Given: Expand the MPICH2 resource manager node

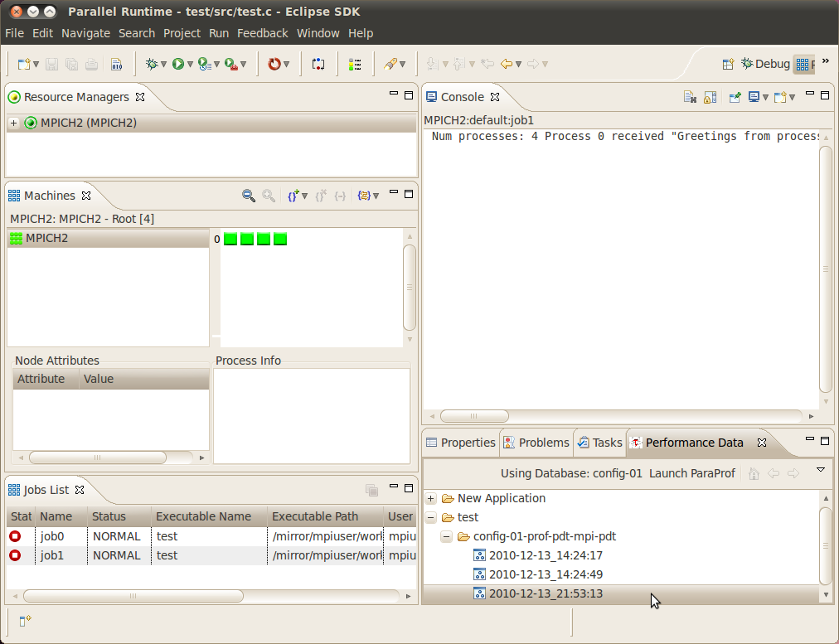Looking at the screenshot, I should pos(14,123).
